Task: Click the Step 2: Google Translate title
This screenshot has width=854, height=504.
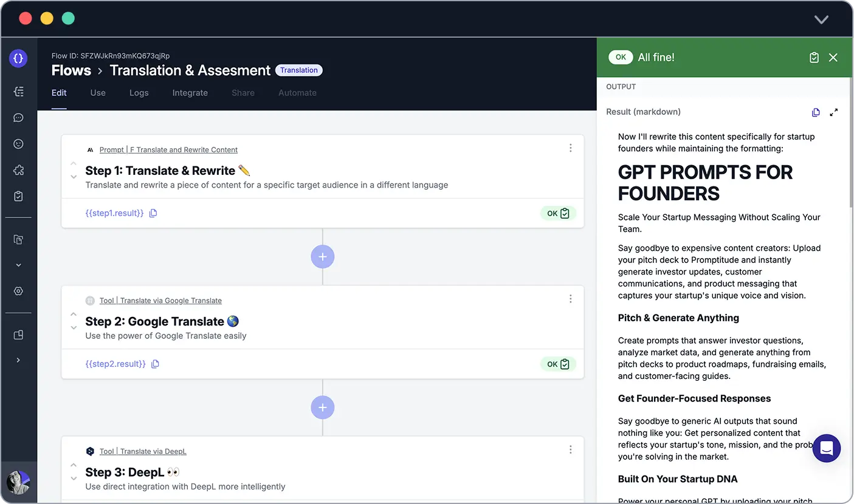Action: 162,321
